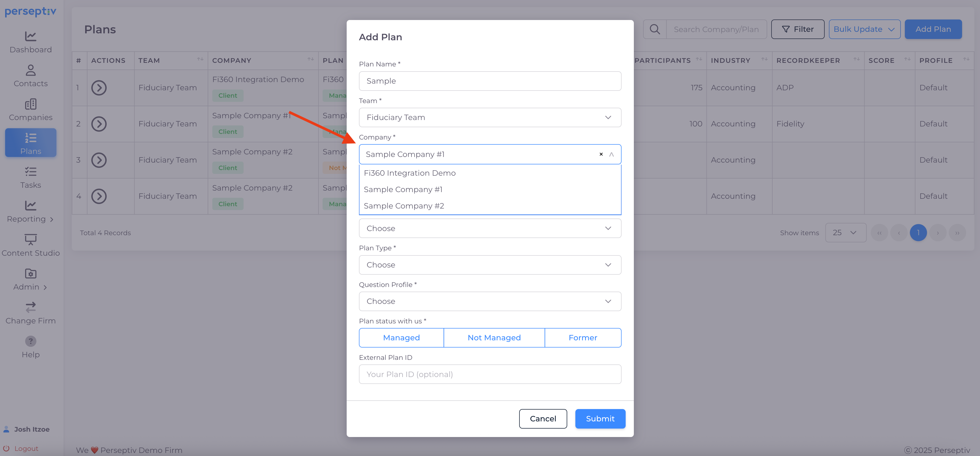Set plan status to Former

[583, 338]
